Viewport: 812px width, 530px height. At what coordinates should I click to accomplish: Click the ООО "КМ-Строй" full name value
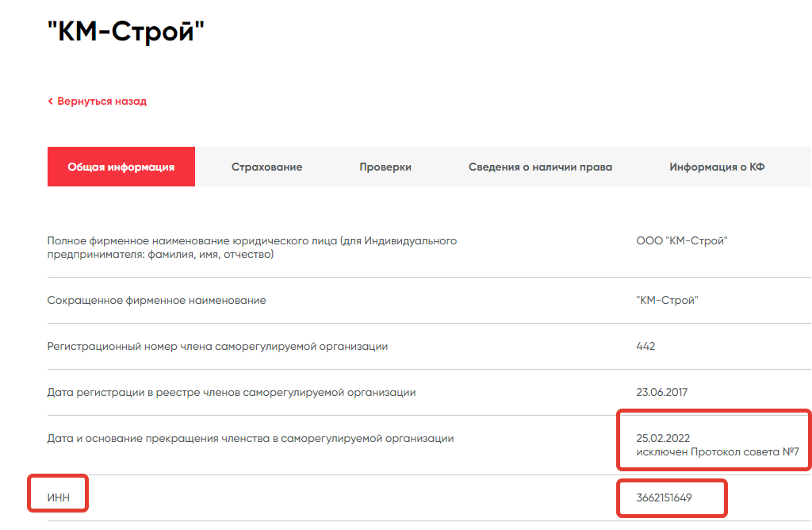click(682, 241)
